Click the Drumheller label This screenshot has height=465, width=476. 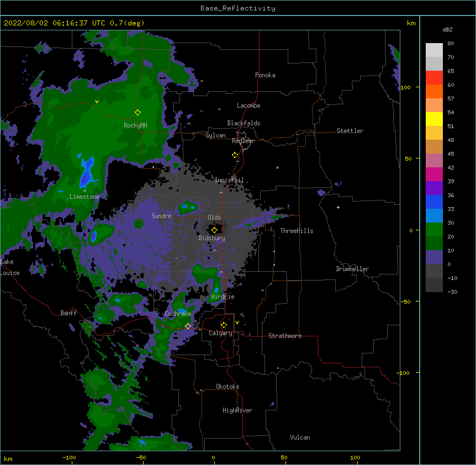point(352,269)
